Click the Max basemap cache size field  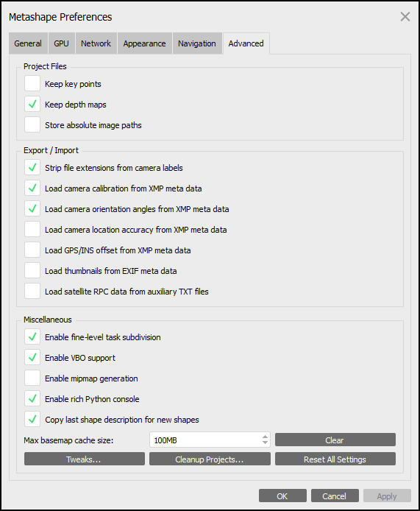click(210, 440)
